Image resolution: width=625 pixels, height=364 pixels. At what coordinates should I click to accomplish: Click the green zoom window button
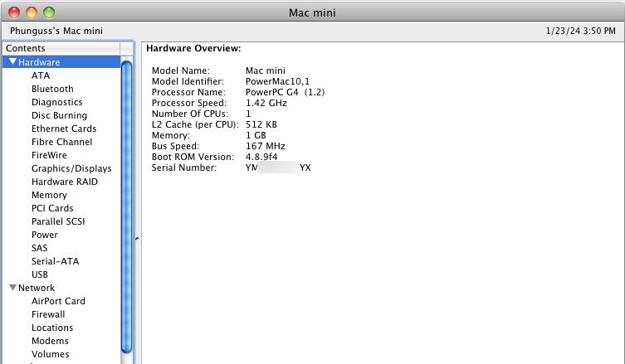click(x=49, y=12)
